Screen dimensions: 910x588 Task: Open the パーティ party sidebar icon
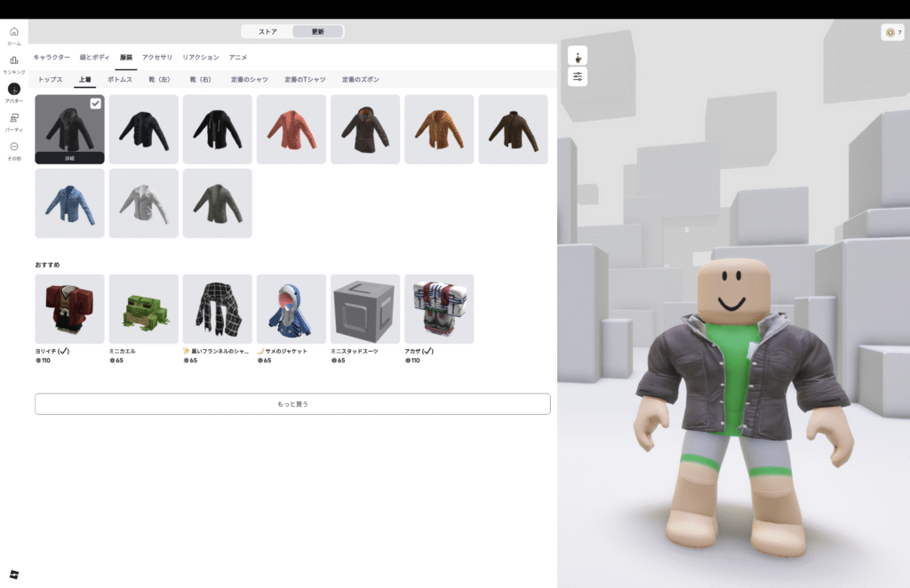(x=14, y=118)
